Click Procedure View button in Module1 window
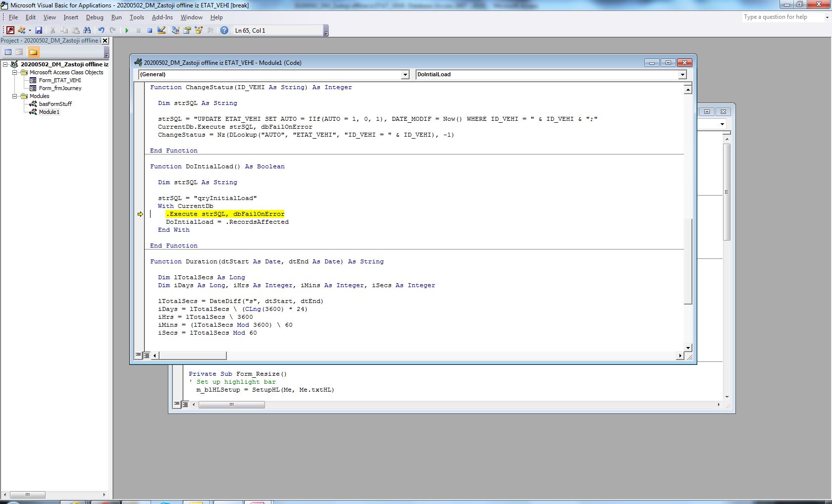 (x=138, y=355)
